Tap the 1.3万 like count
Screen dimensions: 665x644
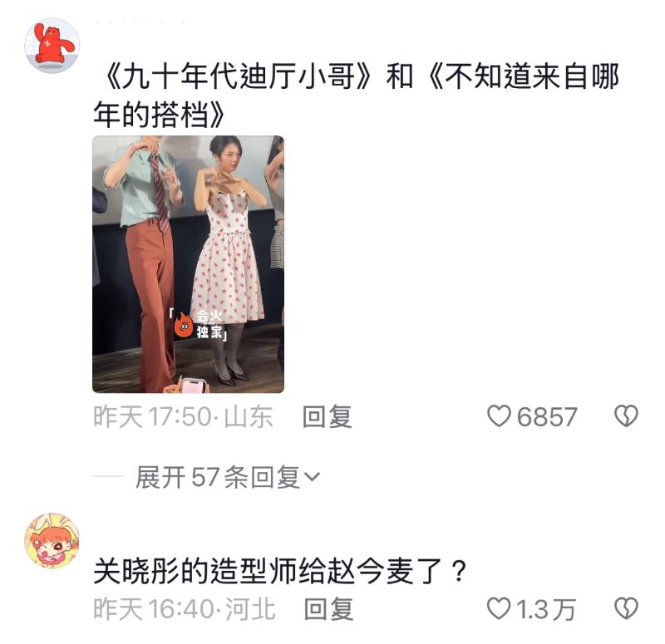[x=546, y=610]
